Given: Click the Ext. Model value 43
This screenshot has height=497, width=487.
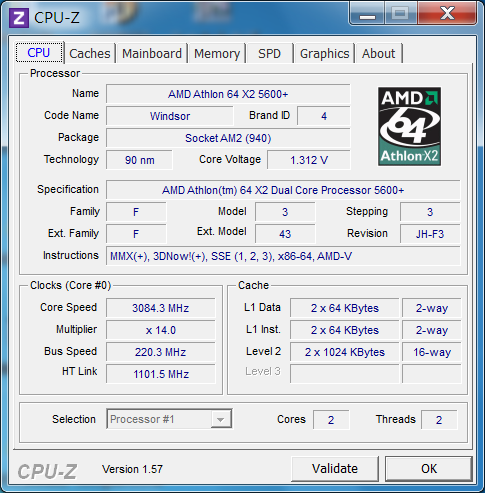Looking at the screenshot, I should (285, 234).
